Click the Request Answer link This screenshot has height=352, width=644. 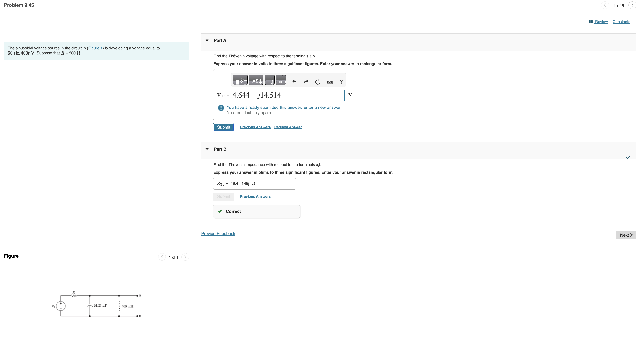pyautogui.click(x=288, y=127)
